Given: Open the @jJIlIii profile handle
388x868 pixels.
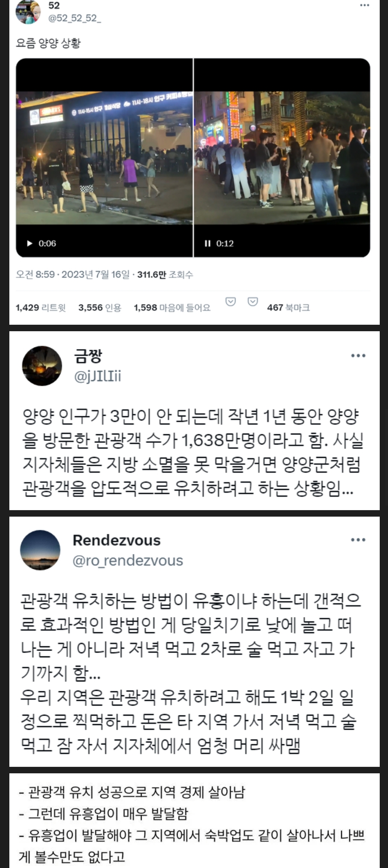Looking at the screenshot, I should point(97,376).
